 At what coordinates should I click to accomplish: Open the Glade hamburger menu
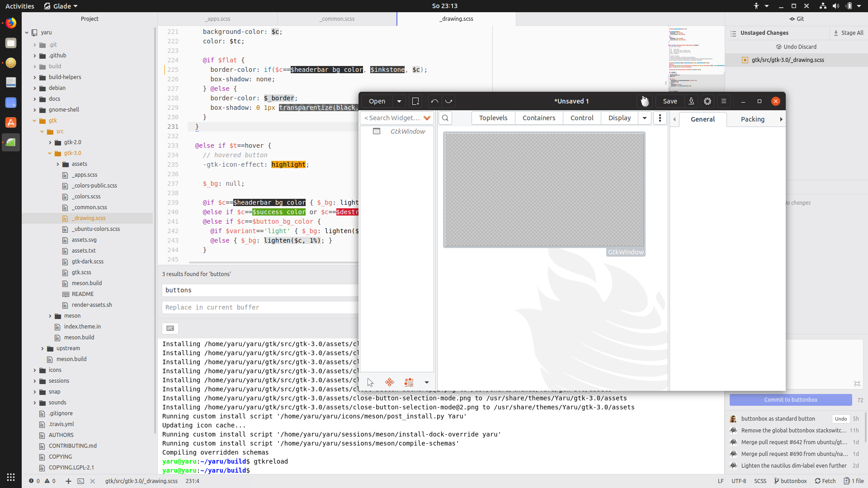[x=724, y=101]
